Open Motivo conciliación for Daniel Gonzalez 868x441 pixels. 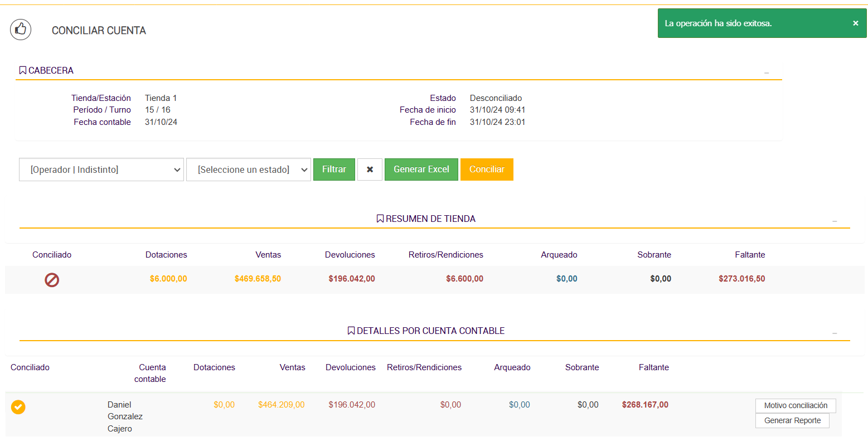796,405
